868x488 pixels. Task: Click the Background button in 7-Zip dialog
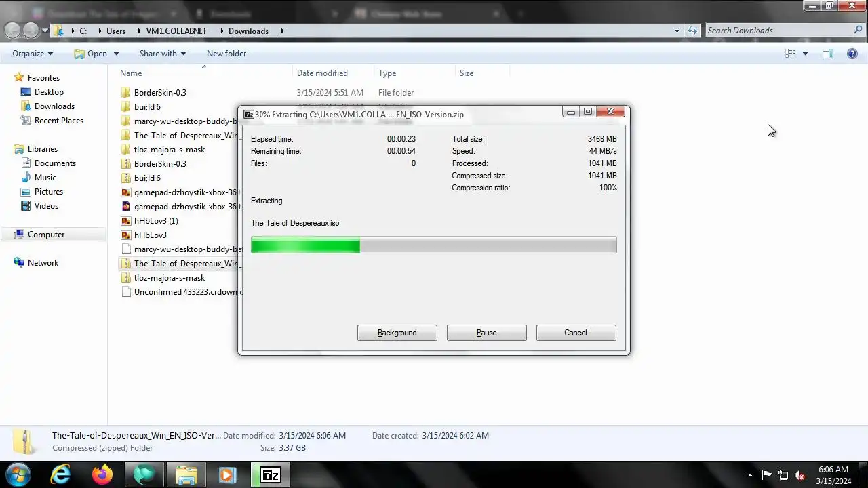click(397, 333)
